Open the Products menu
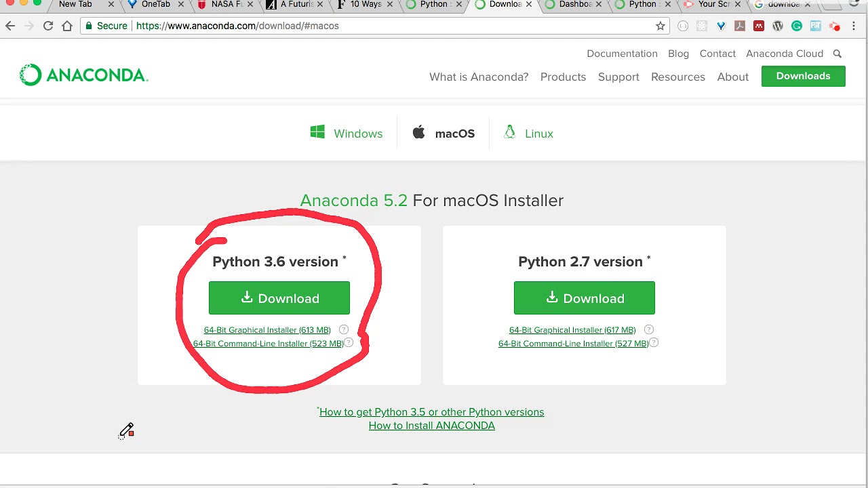Image resolution: width=868 pixels, height=488 pixels. point(563,77)
